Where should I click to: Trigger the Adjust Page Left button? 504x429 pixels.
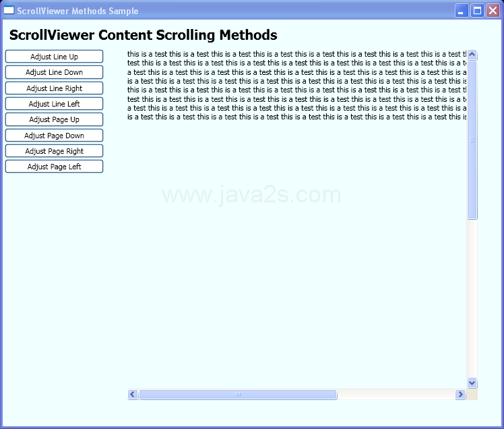[54, 167]
